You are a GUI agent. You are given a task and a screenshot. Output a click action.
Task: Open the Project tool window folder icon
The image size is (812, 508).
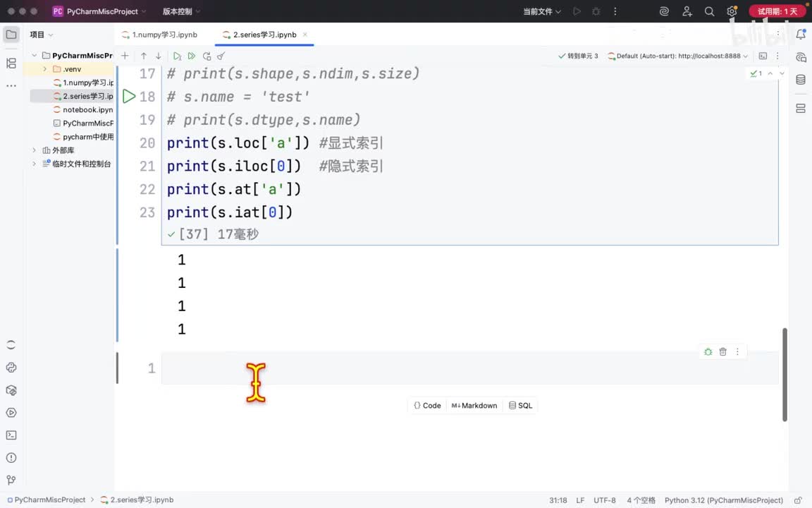(11, 35)
